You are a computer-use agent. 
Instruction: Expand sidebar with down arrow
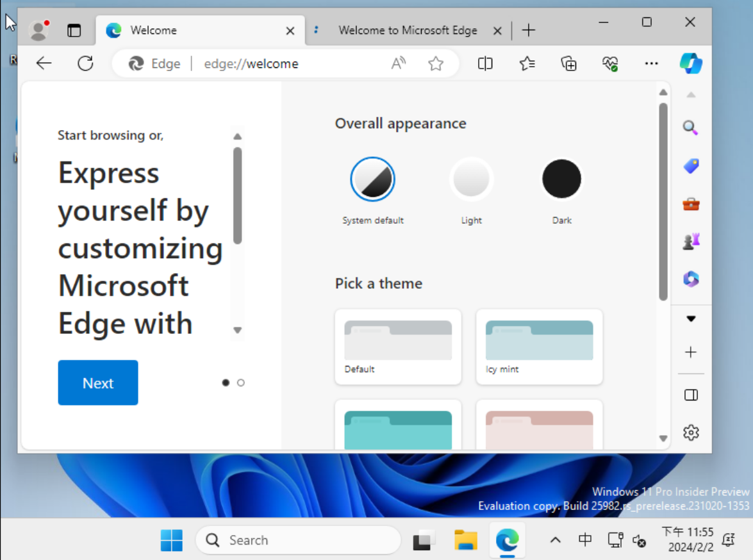tap(691, 318)
